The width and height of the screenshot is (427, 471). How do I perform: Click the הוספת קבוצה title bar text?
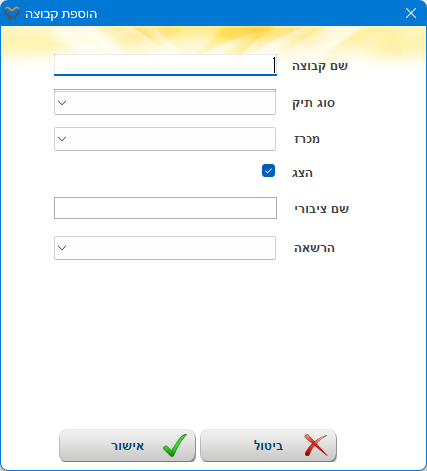point(61,14)
